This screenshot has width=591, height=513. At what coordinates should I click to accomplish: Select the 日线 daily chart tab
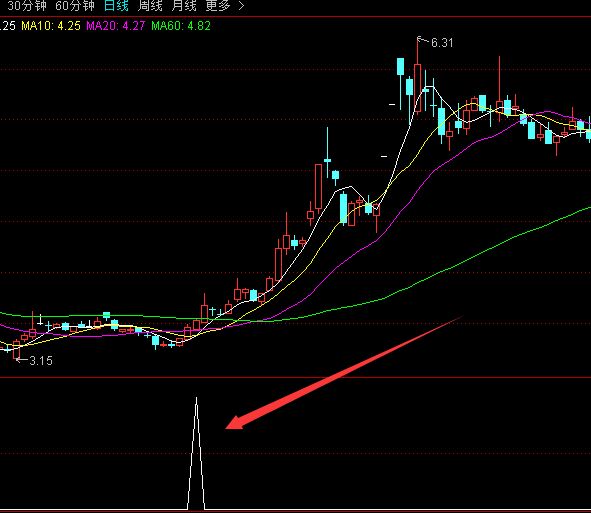(116, 6)
